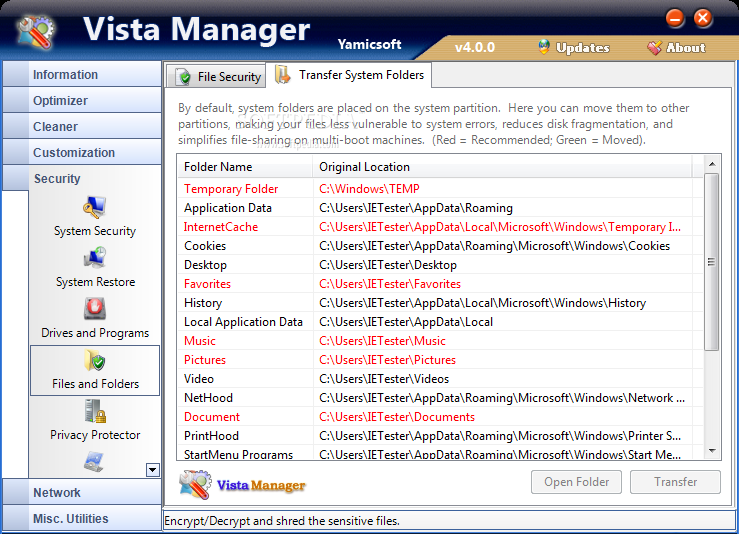Viewport: 739px width, 534px height.
Task: Click the Transfer System Folders tab icon
Action: tap(283, 74)
